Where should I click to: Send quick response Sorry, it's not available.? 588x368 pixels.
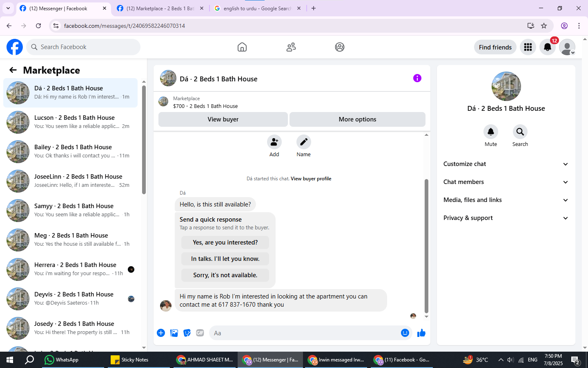tap(225, 275)
